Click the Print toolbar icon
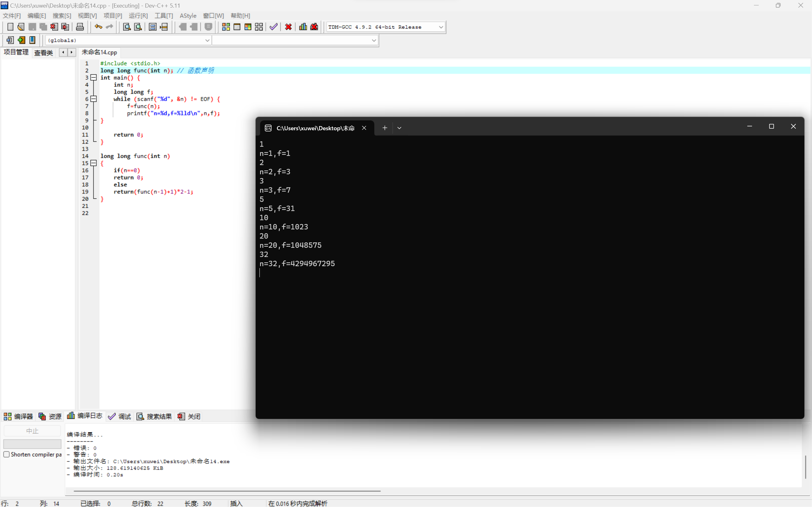 click(80, 27)
